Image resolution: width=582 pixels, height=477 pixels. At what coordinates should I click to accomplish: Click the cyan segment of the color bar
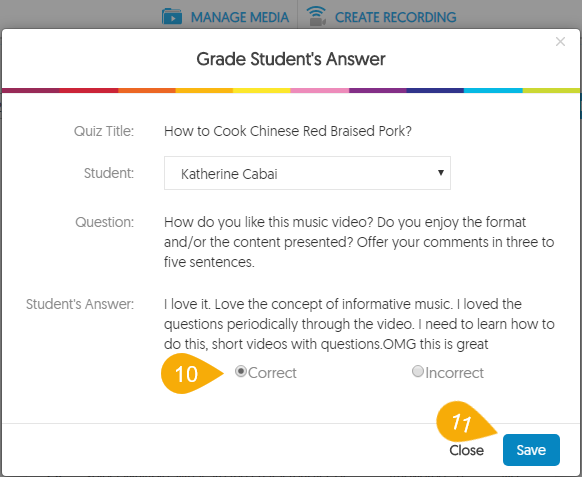tap(493, 90)
